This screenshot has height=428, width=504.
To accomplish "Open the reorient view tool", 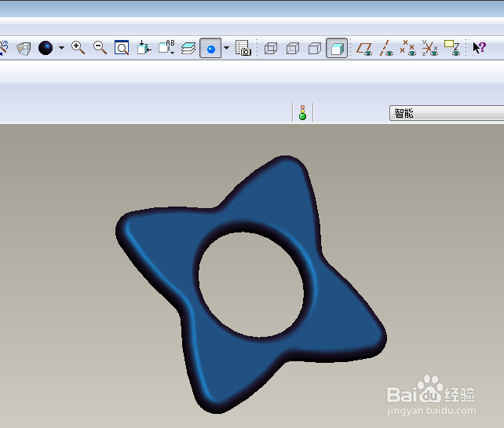I will [x=144, y=48].
